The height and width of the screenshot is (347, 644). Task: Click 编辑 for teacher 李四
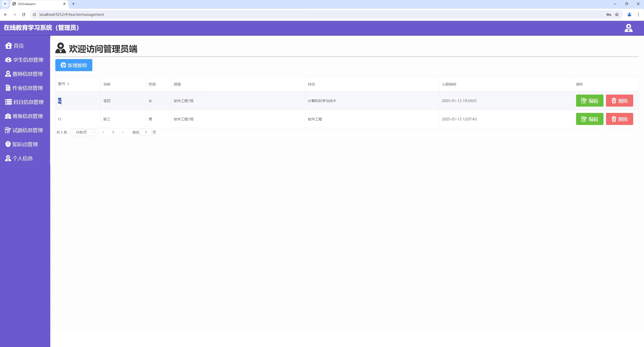point(590,101)
